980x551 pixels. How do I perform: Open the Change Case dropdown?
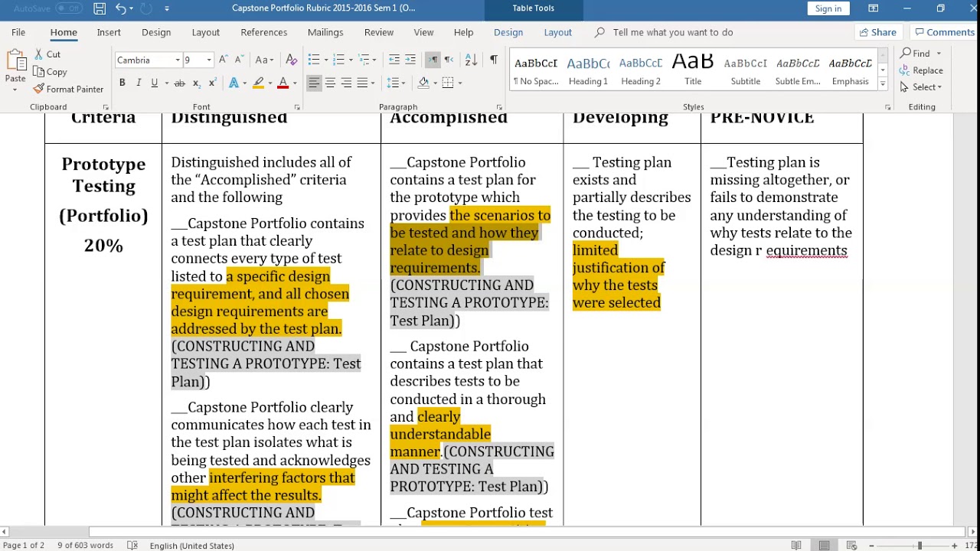coord(264,60)
